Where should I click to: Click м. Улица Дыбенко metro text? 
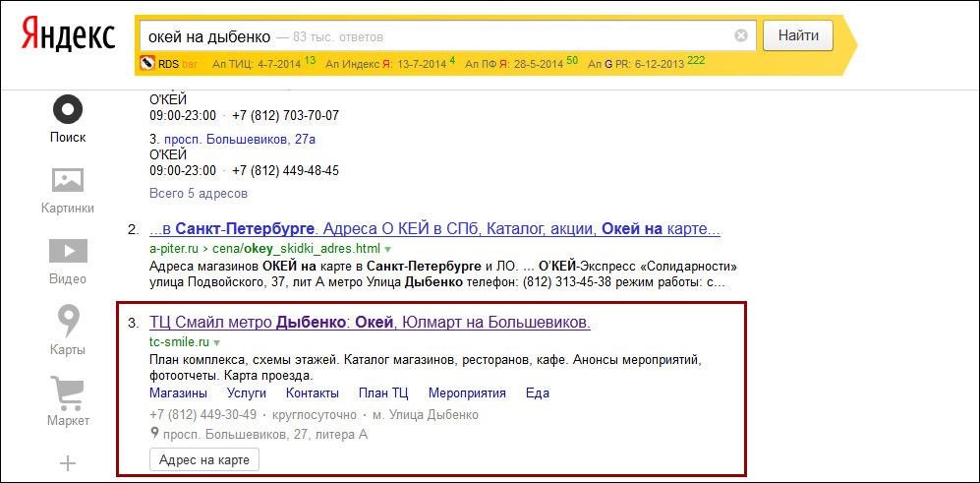pos(426,415)
